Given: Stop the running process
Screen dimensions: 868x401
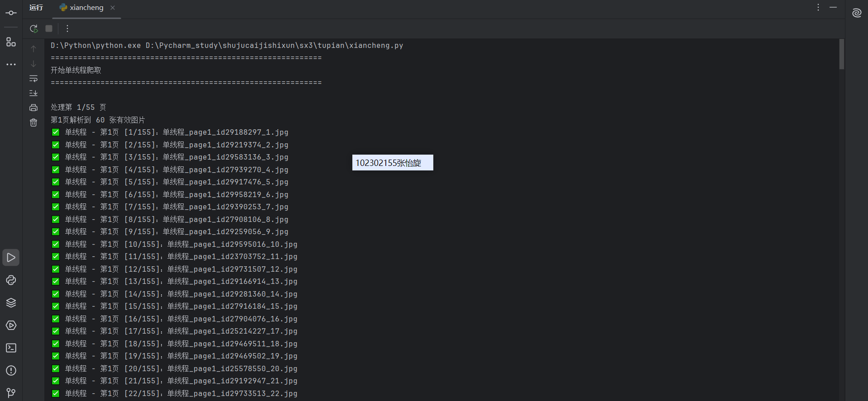Looking at the screenshot, I should (x=49, y=28).
